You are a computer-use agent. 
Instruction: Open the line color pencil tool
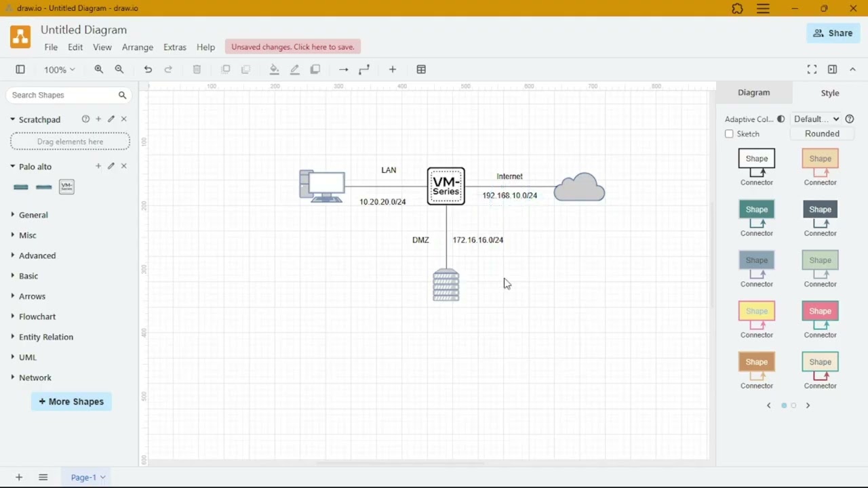pyautogui.click(x=294, y=69)
